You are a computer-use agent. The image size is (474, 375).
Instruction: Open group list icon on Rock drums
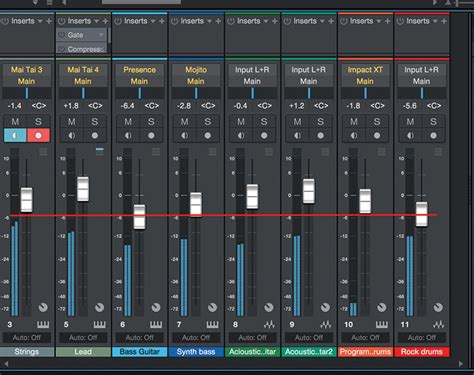pos(438,152)
